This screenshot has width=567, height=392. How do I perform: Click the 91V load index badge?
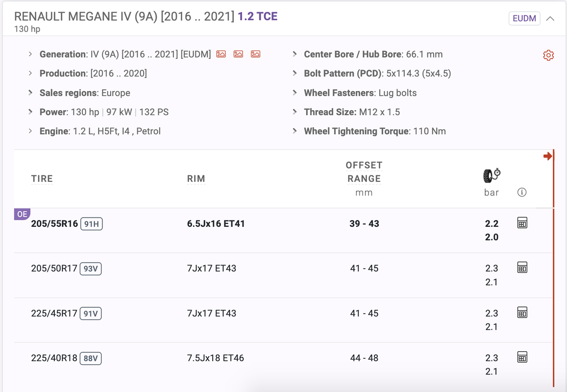[x=90, y=314]
